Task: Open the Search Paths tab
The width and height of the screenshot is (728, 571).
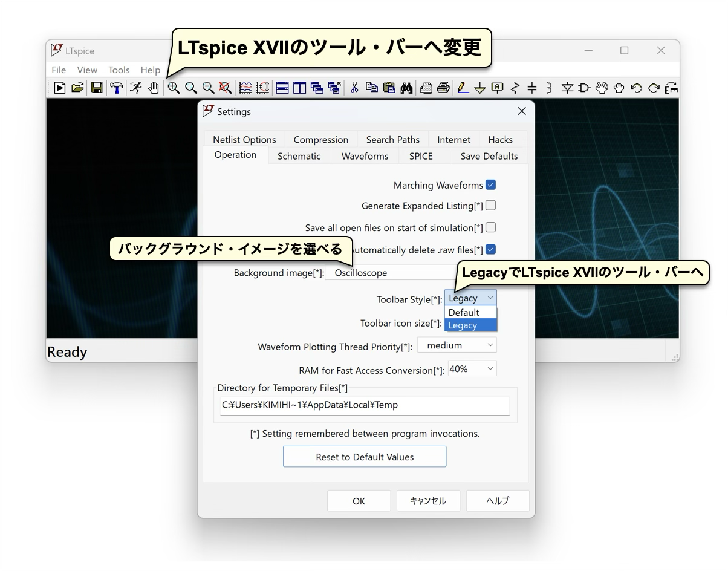Action: click(x=393, y=140)
